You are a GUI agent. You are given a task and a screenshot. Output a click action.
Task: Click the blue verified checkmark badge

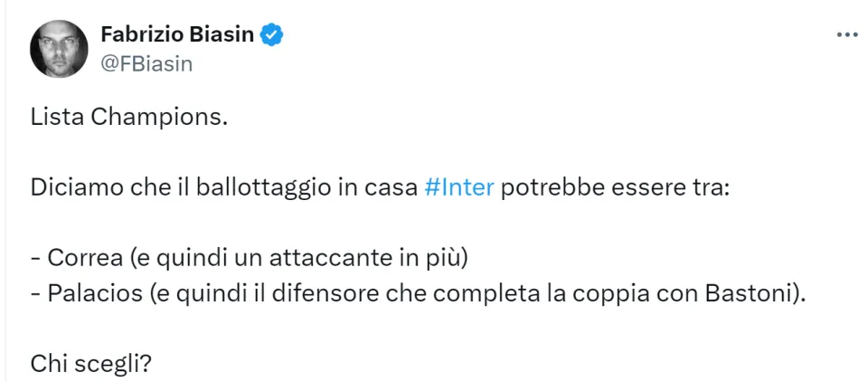272,35
